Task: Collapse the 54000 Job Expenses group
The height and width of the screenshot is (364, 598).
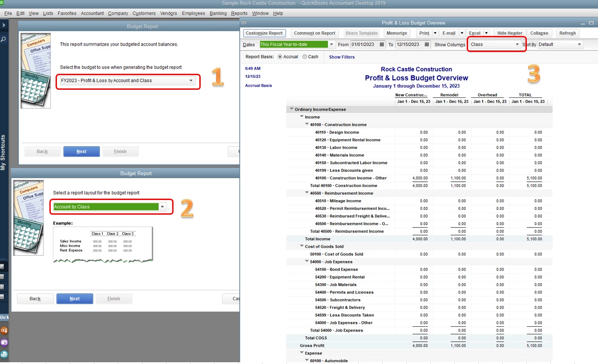Action: [x=307, y=261]
